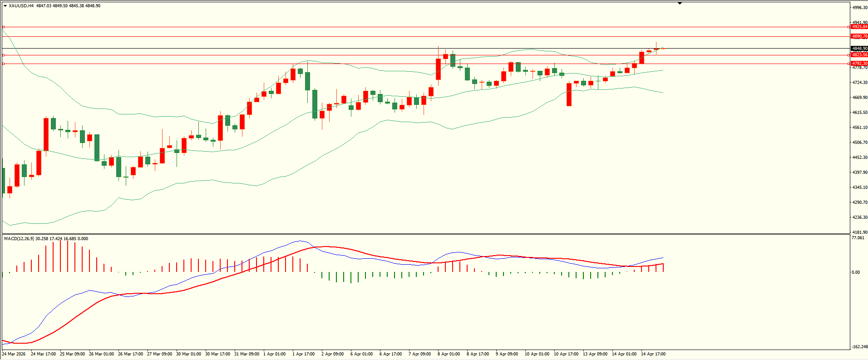Image resolution: width=868 pixels, height=360 pixels.
Task: Select right handle of the 4925.84 line
Action: pyautogui.click(x=849, y=27)
